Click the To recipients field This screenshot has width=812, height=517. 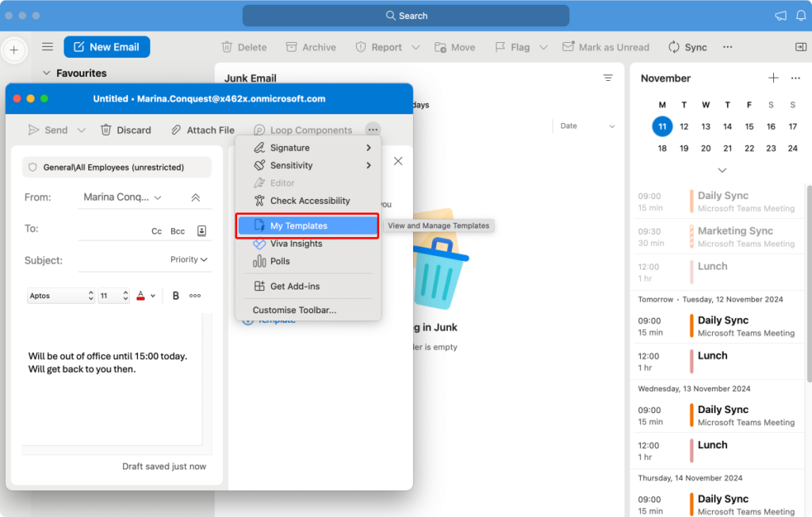click(112, 229)
